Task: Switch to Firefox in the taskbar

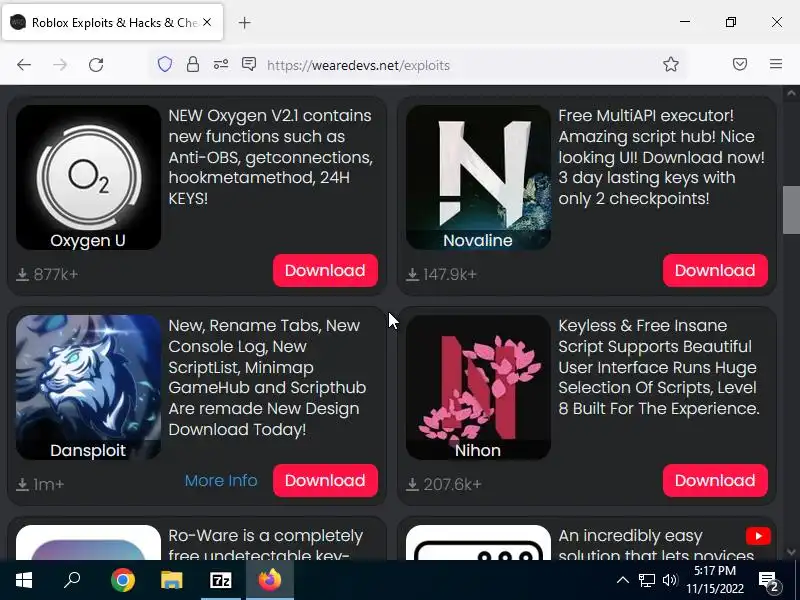Action: pos(270,580)
